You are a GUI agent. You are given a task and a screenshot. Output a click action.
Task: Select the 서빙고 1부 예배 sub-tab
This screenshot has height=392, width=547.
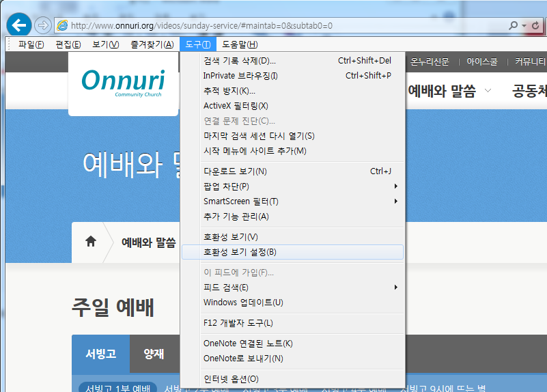click(118, 388)
